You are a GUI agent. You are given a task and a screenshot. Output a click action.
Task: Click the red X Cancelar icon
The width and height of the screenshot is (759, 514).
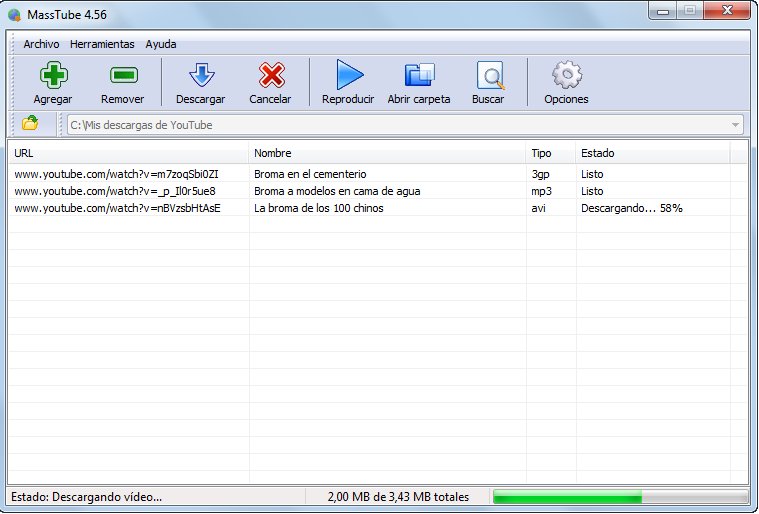pos(272,75)
